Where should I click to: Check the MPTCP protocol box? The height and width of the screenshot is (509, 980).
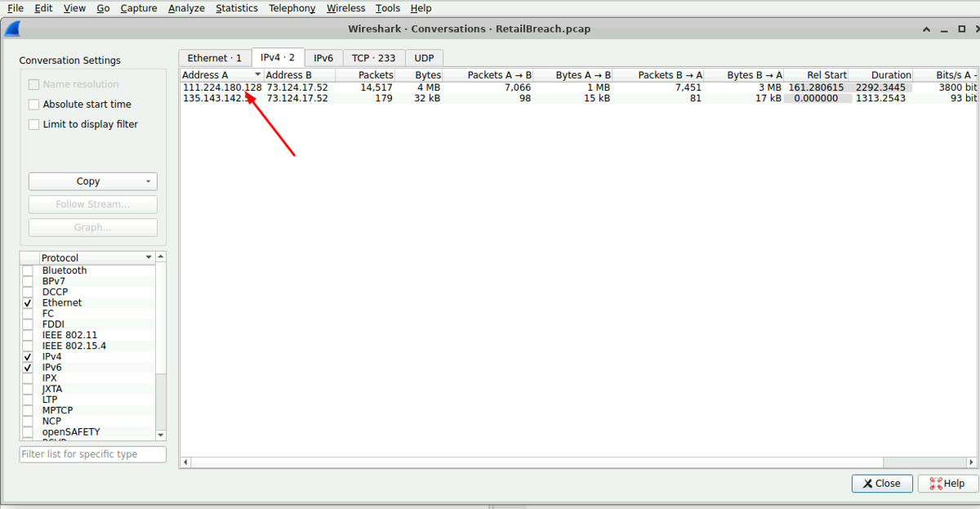pyautogui.click(x=28, y=410)
